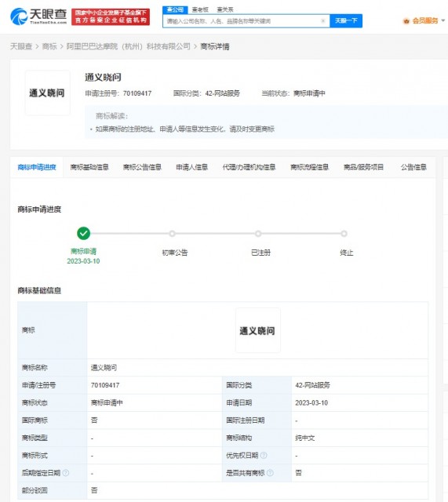Click the Tianyancha logo icon
The height and width of the screenshot is (502, 448).
(x=19, y=16)
